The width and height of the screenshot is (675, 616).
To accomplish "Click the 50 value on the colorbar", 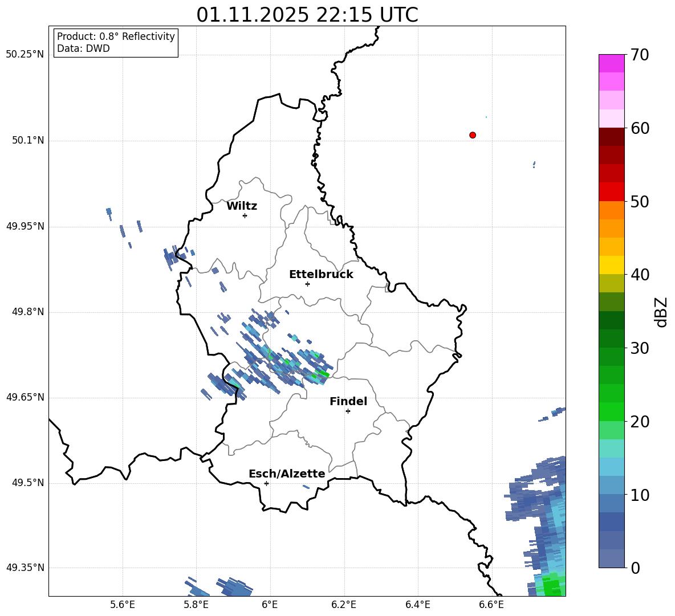I will pos(640,201).
